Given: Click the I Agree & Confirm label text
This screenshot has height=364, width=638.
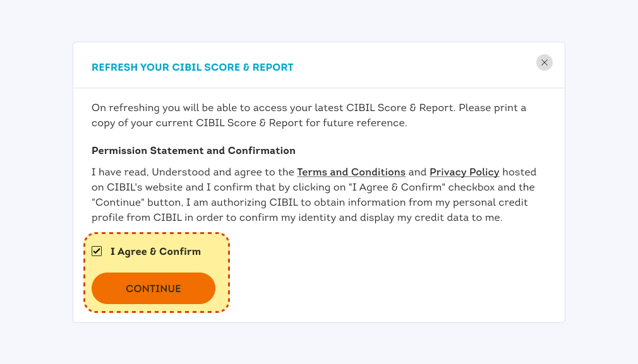Looking at the screenshot, I should point(155,252).
